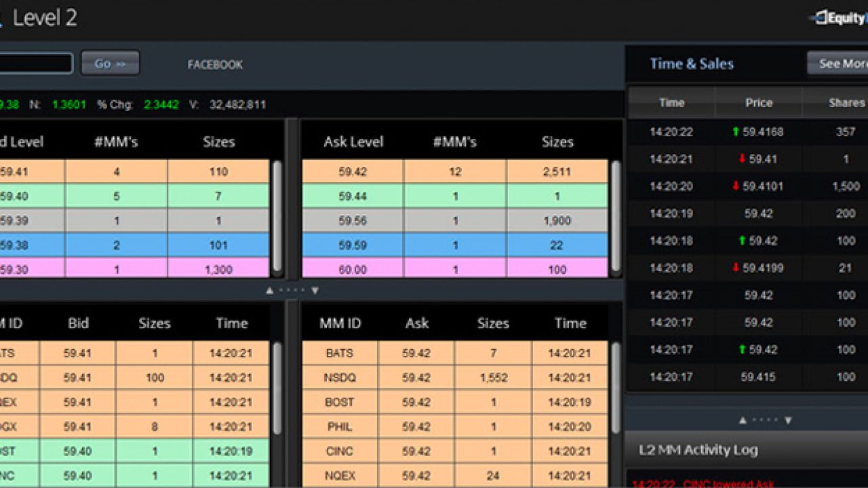868x488 pixels.
Task: Click size 1,300 in the Bid Level table
Action: (x=218, y=269)
